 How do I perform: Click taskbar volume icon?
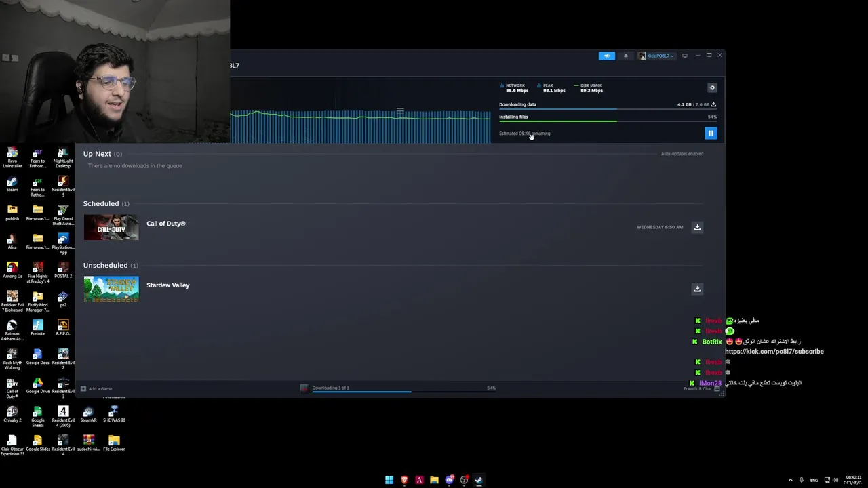click(x=835, y=480)
